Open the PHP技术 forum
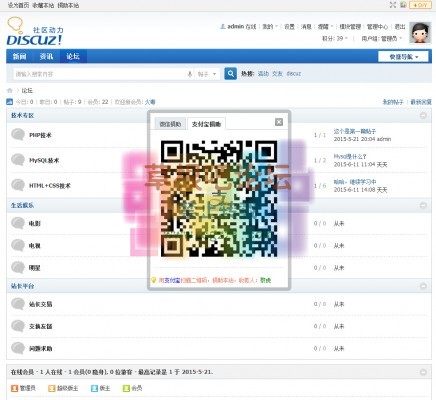Viewport: 436px width, 400px height. [40, 135]
